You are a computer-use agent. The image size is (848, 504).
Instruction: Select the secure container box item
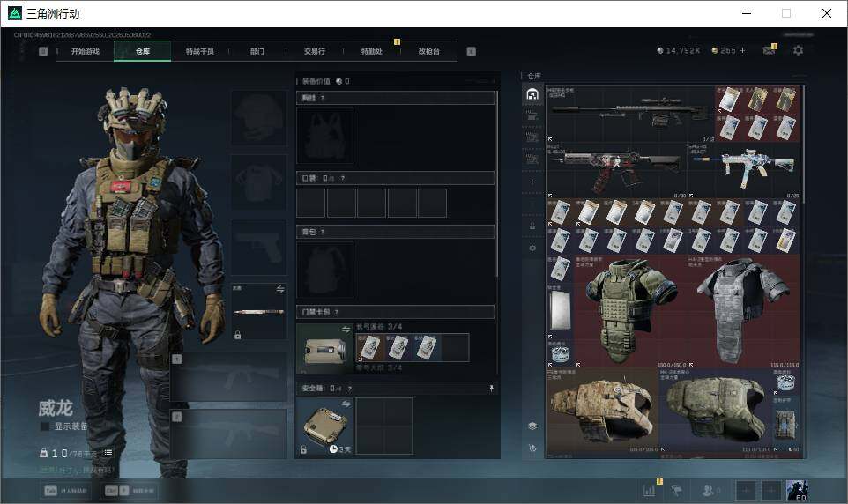(324, 426)
